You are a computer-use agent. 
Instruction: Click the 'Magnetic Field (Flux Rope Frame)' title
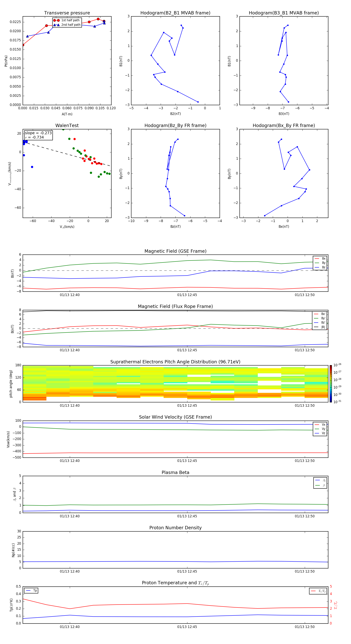(x=175, y=307)
